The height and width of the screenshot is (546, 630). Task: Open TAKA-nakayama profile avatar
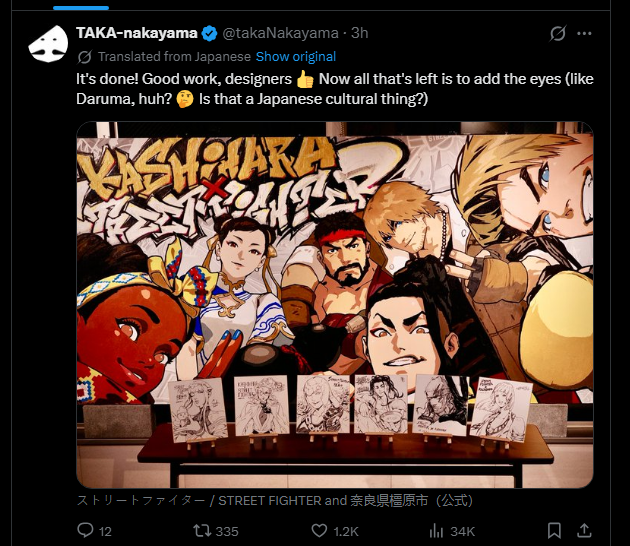(48, 43)
